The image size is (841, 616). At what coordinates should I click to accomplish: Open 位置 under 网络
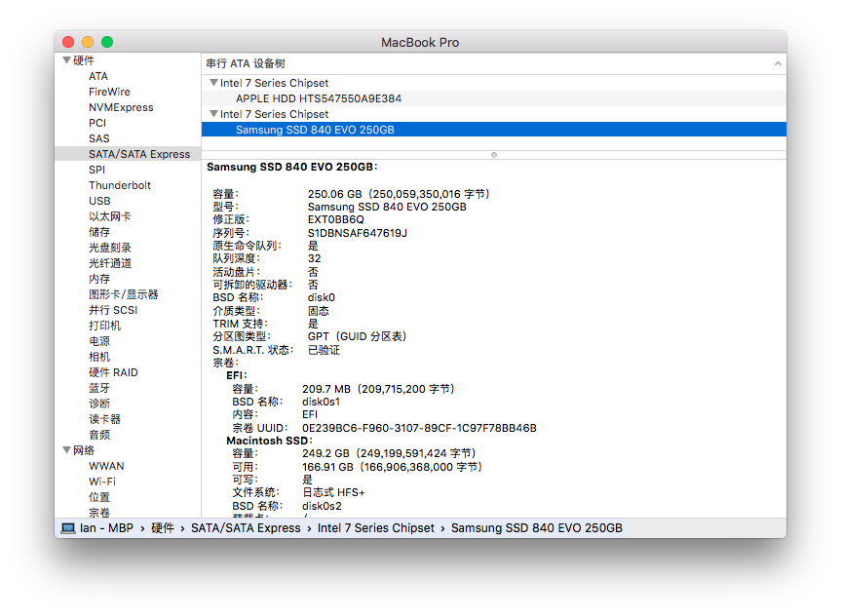tap(99, 497)
